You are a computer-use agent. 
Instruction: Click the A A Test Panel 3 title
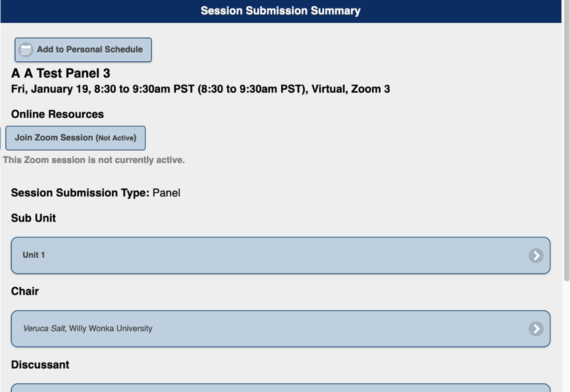click(x=61, y=74)
